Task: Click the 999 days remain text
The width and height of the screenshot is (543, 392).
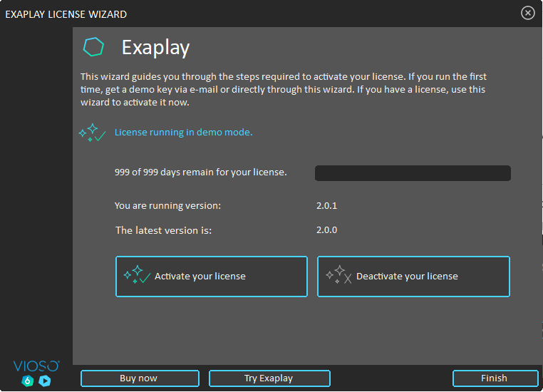Action: [200, 172]
